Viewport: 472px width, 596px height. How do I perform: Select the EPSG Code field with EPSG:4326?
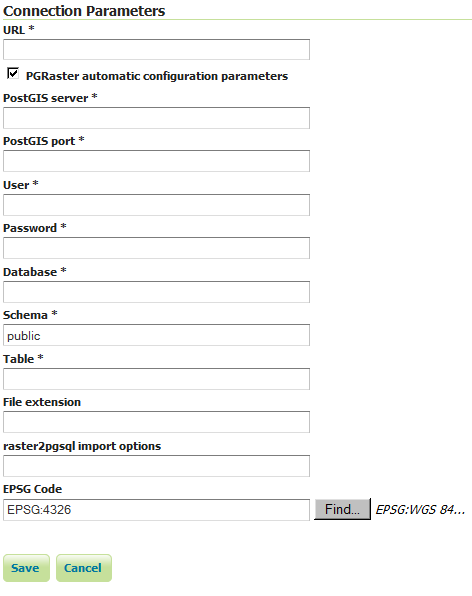point(157,510)
